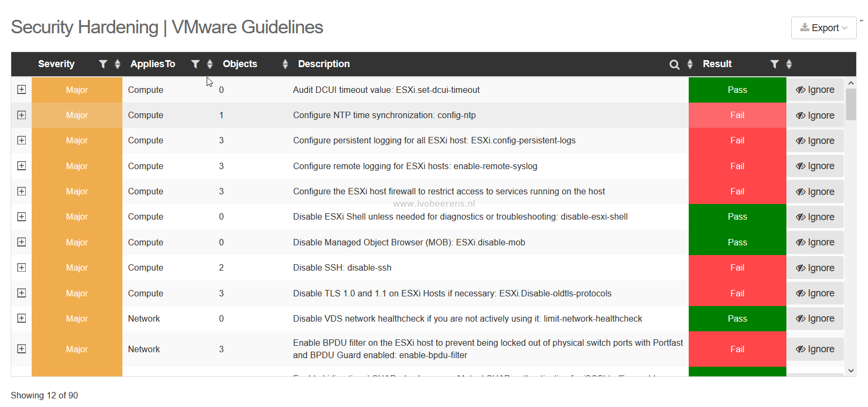Sort the Result column

click(x=789, y=64)
